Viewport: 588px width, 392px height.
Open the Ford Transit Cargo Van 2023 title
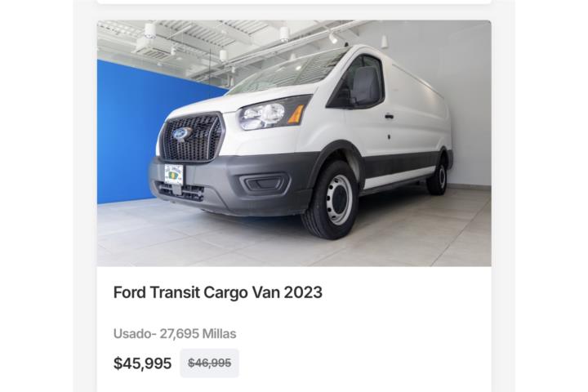coord(217,292)
